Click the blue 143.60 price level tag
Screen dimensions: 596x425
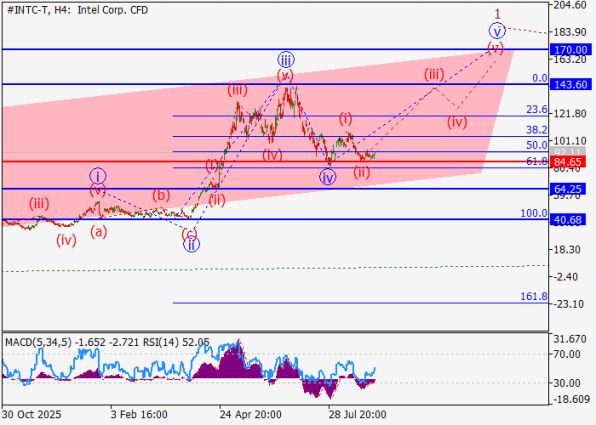tap(571, 84)
